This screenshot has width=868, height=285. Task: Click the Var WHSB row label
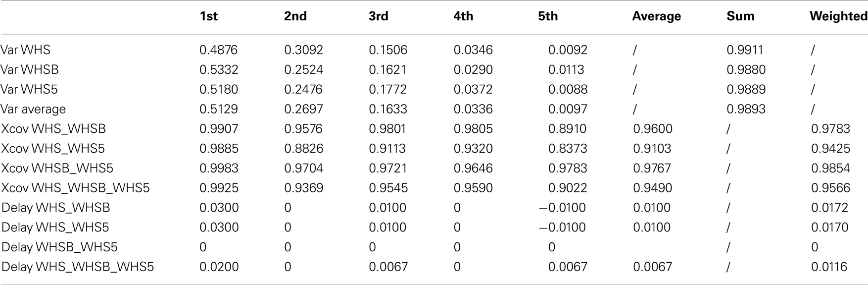[x=30, y=70]
